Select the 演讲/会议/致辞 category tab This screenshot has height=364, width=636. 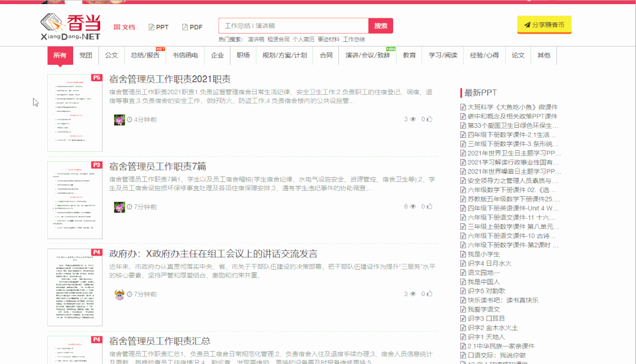(x=367, y=55)
